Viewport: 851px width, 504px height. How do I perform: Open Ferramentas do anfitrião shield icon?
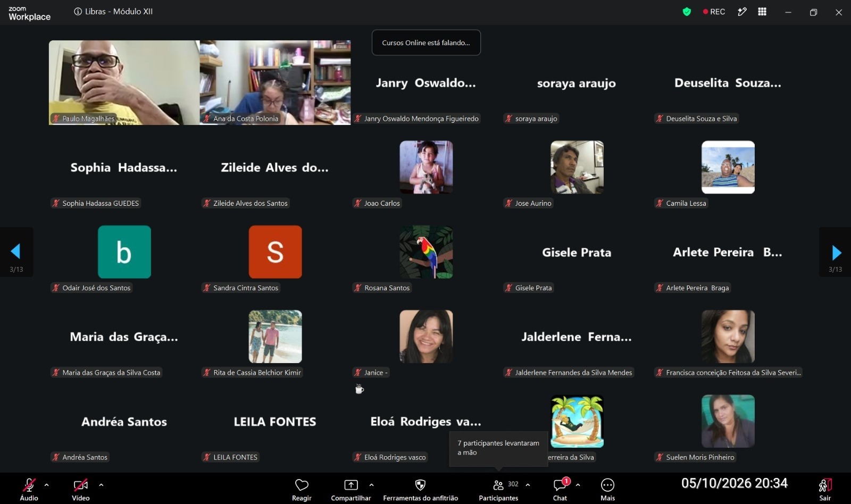tap(420, 485)
